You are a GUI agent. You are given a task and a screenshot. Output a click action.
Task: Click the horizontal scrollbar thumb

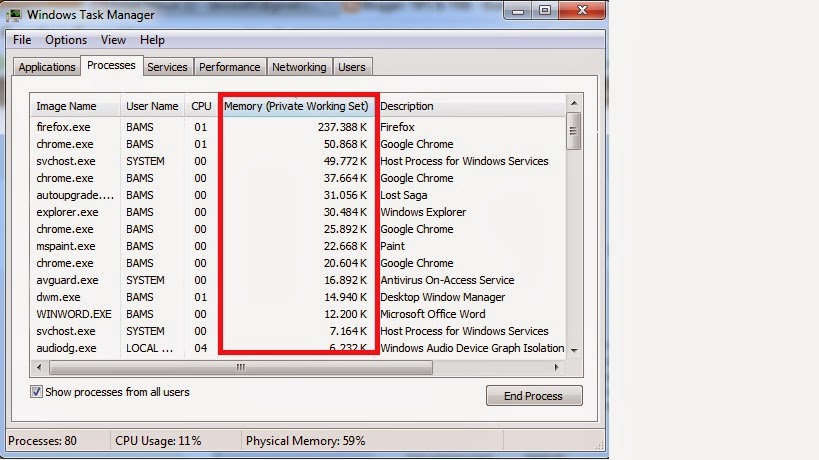tap(241, 367)
